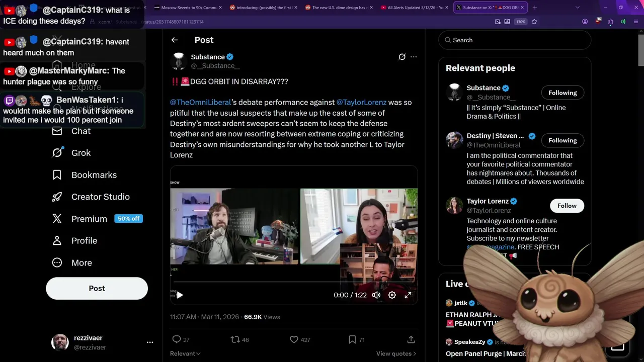Bookmark page with the star icon

tap(534, 22)
